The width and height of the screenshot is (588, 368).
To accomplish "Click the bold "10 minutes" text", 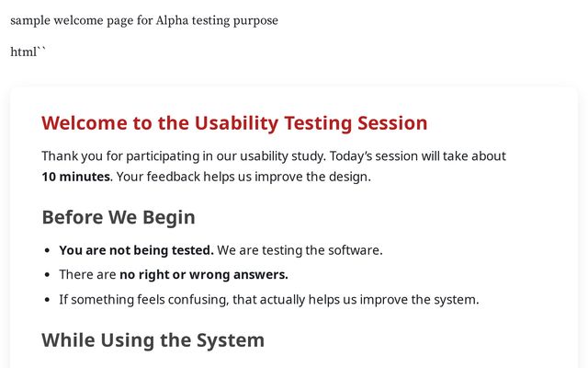I will [x=75, y=177].
